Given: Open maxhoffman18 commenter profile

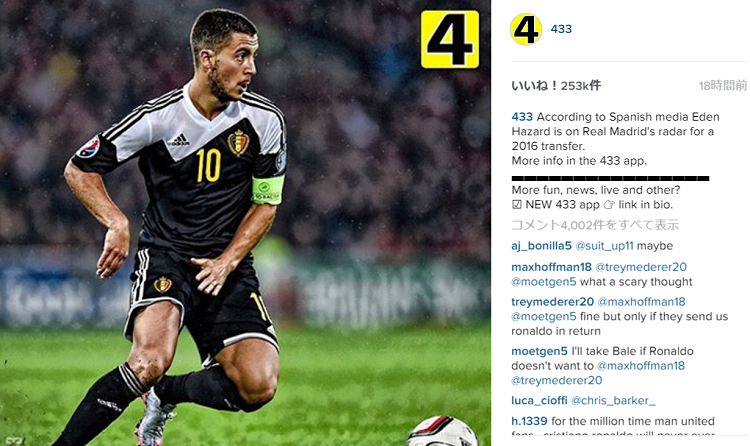Looking at the screenshot, I should click(x=551, y=267).
